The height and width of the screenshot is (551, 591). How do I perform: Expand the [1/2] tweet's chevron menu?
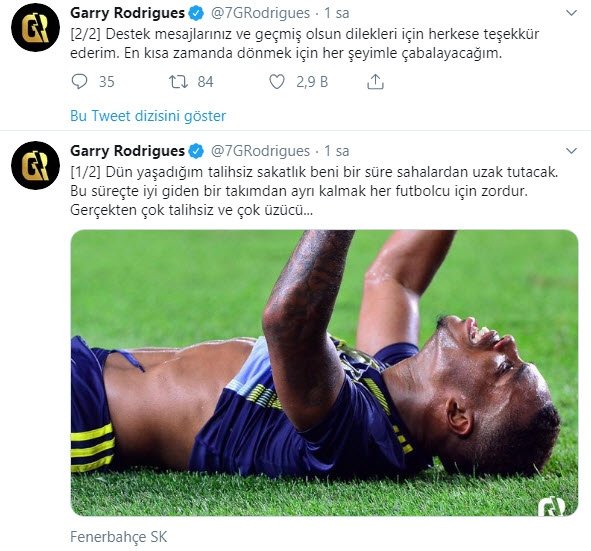click(571, 151)
